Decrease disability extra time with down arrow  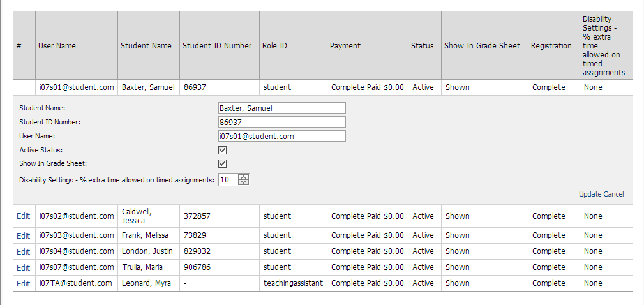pos(244,182)
